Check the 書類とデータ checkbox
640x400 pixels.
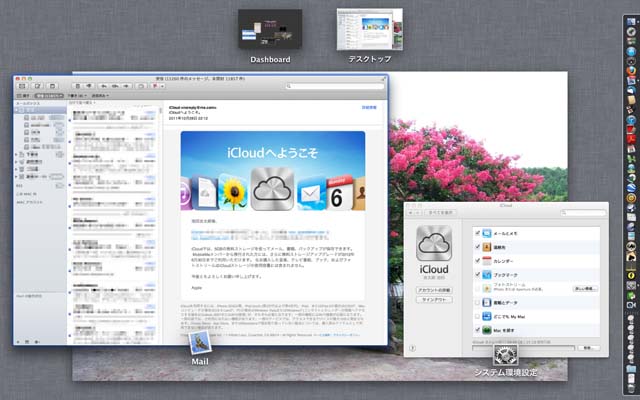coord(477,302)
